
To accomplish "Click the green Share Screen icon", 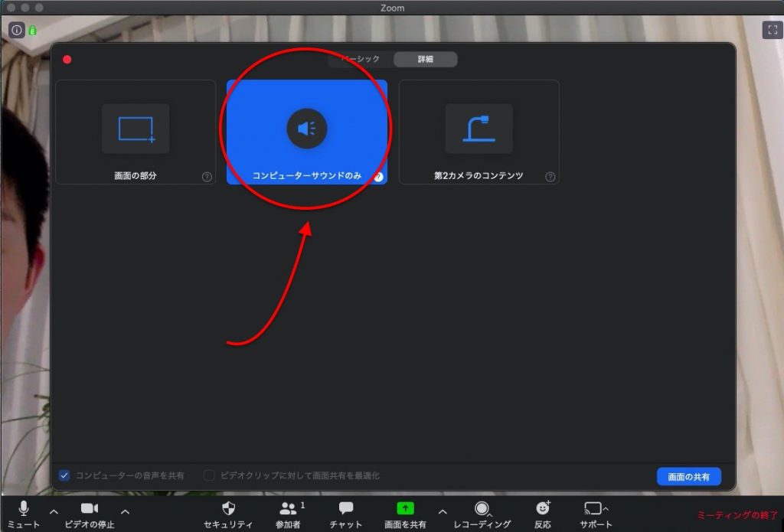I will click(x=405, y=509).
